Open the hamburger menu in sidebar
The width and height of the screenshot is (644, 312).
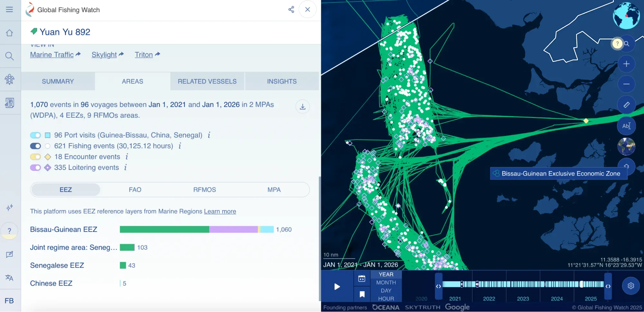[9, 9]
